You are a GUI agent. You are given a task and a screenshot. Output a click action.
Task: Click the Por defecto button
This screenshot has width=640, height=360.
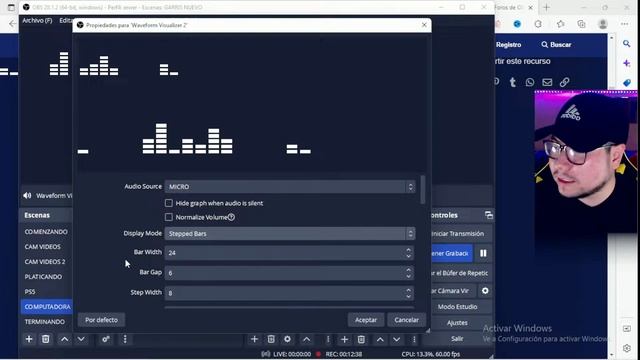(102, 320)
